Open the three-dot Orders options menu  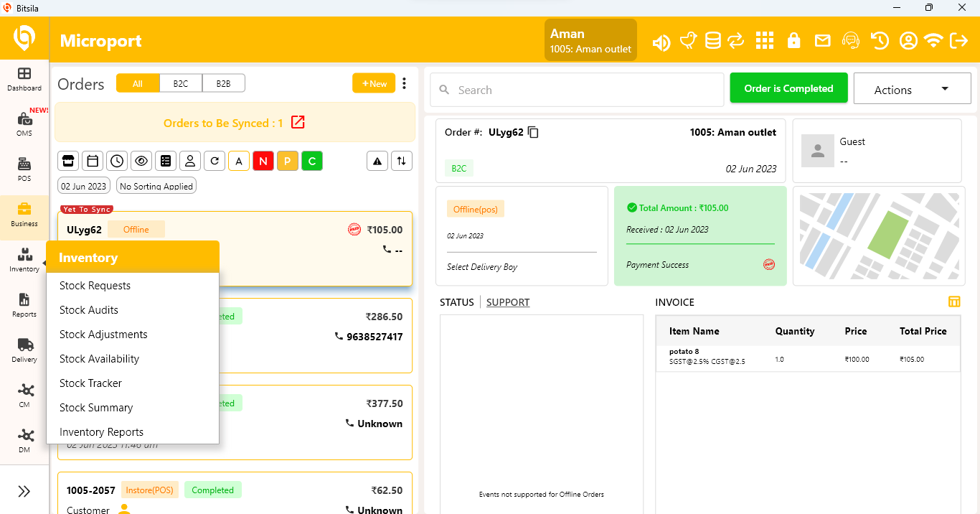tap(404, 83)
